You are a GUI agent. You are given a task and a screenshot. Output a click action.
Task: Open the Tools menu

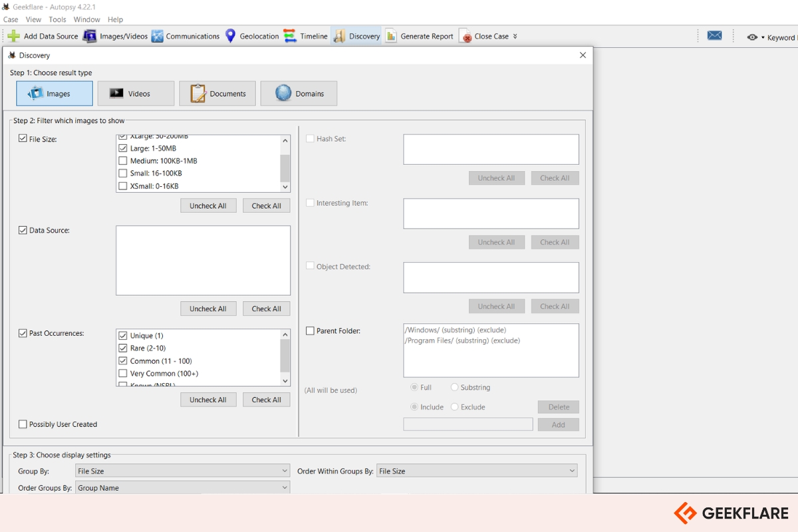pos(58,19)
